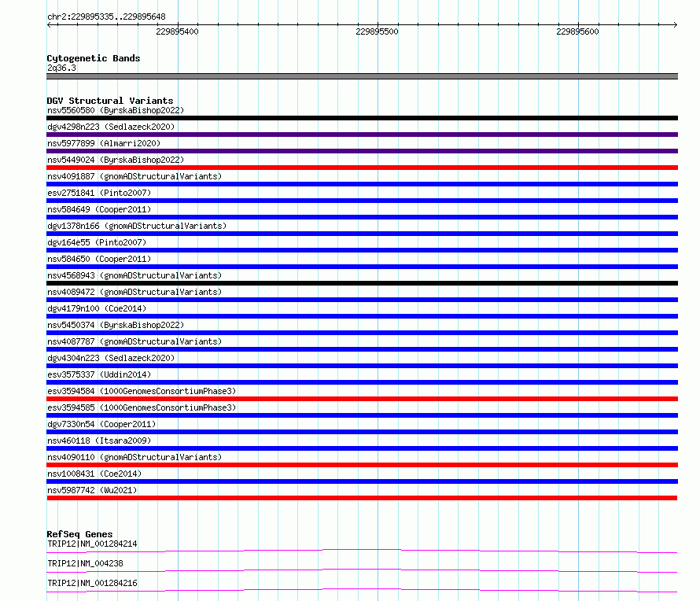Open gene transcript TRIP12|NM_001284216

click(x=92, y=583)
